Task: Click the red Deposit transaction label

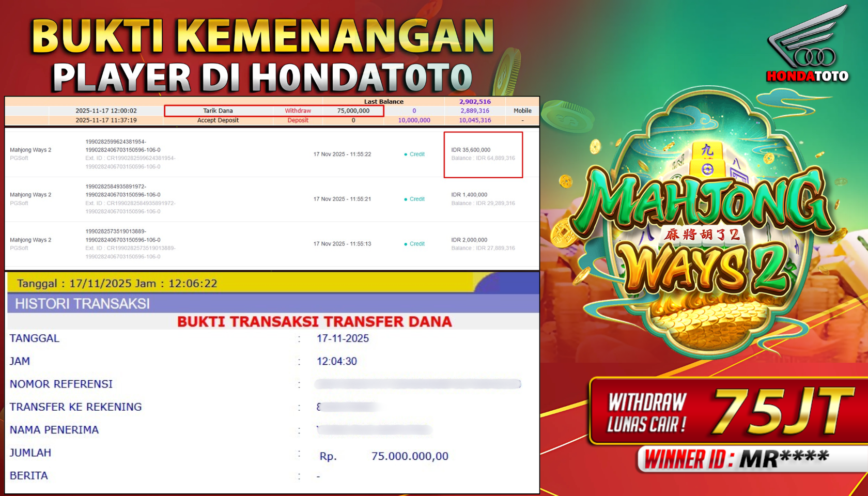Action: 298,120
